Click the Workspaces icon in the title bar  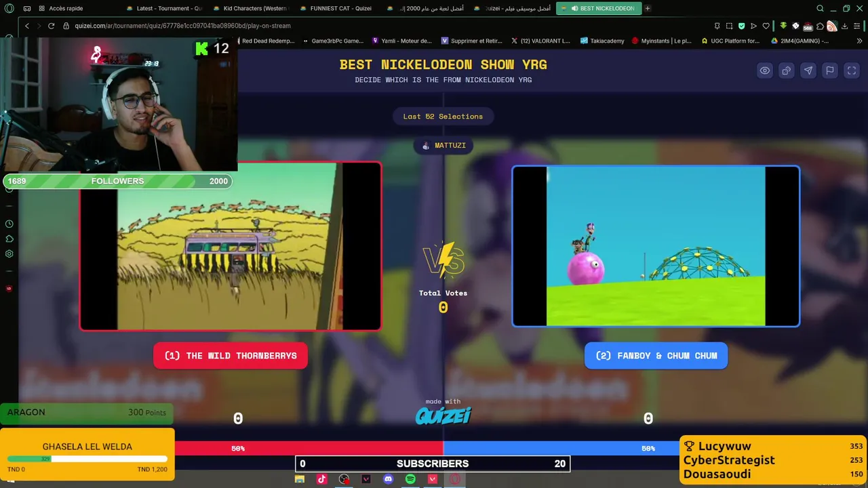tap(26, 8)
